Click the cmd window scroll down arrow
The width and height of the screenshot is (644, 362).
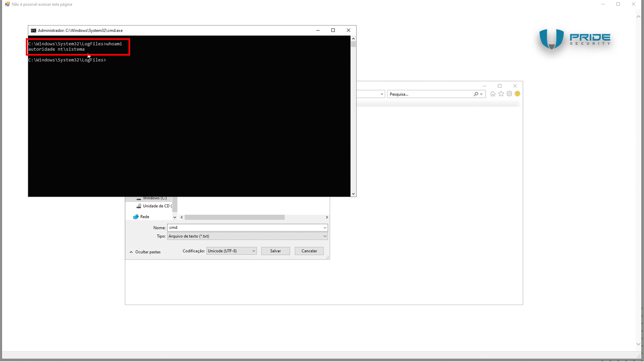(x=353, y=194)
